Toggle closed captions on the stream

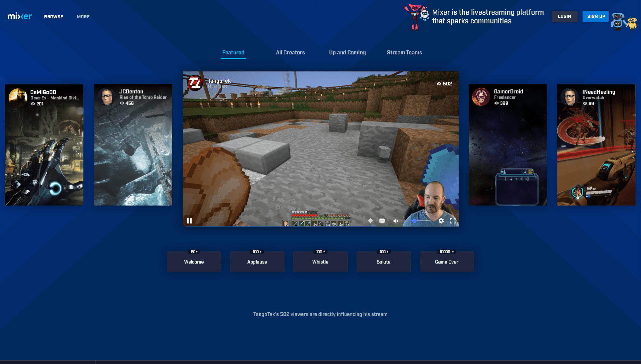click(382, 221)
